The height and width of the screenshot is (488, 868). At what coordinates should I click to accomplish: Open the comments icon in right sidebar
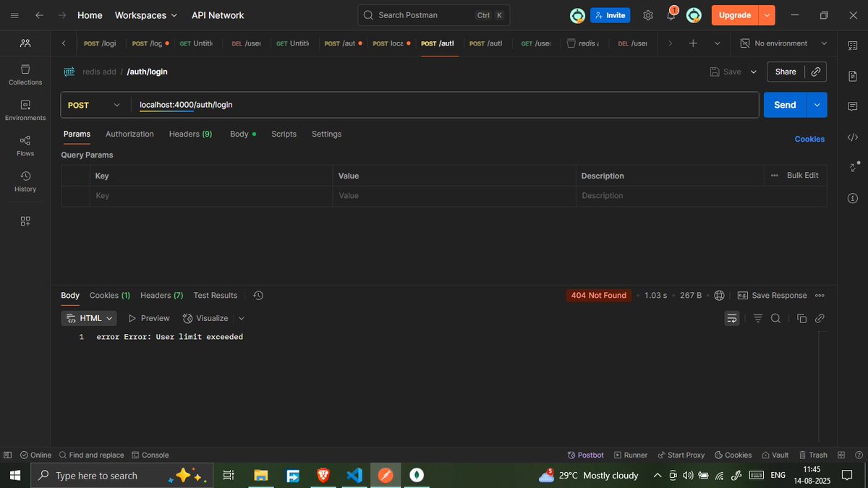[x=853, y=106]
